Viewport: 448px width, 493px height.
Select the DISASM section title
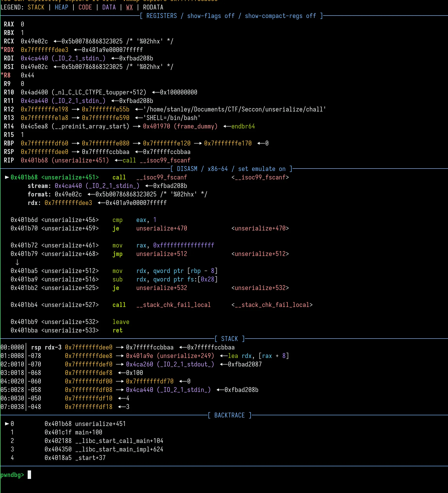tap(187, 169)
